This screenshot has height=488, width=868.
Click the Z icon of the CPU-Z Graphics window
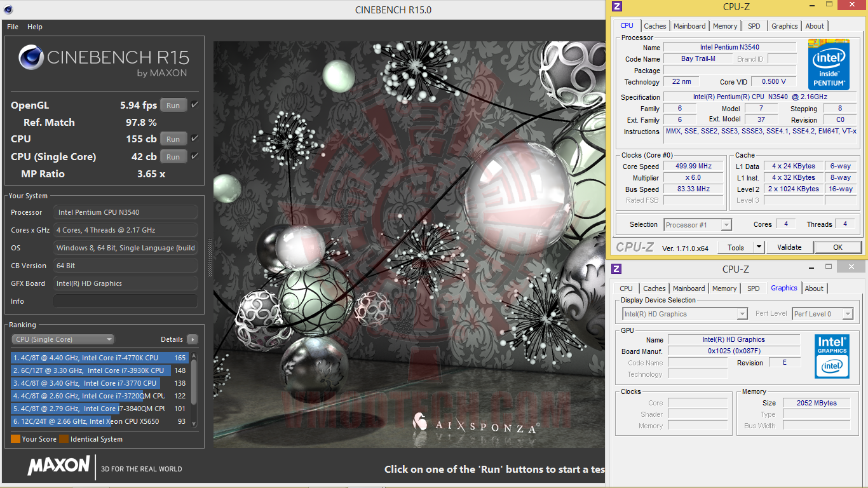pyautogui.click(x=616, y=269)
